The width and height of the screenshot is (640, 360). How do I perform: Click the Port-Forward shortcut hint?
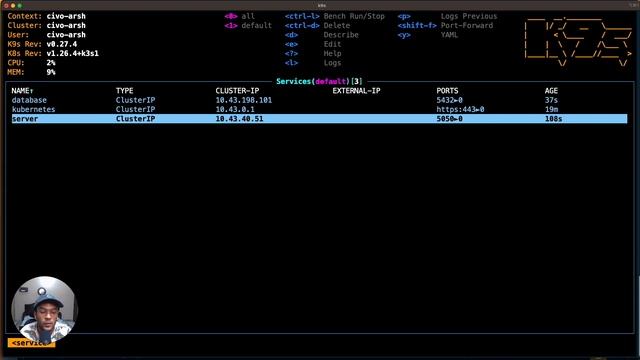click(467, 25)
